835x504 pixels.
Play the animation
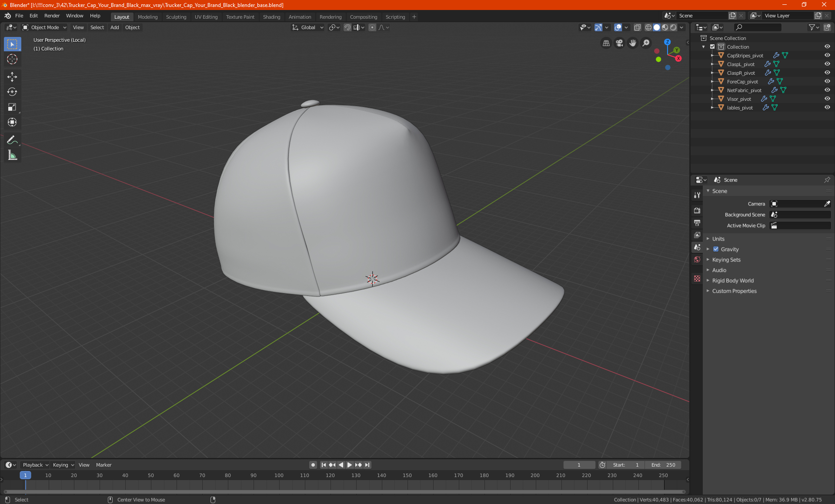(x=349, y=465)
